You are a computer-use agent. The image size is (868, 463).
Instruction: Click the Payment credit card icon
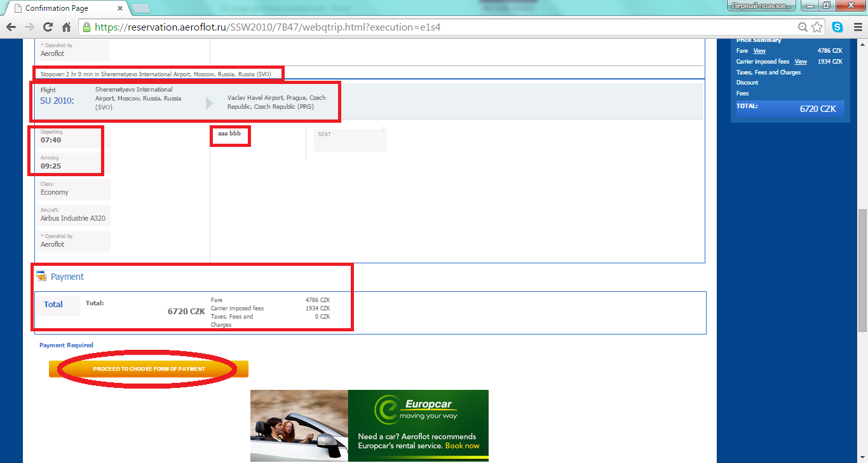click(41, 276)
